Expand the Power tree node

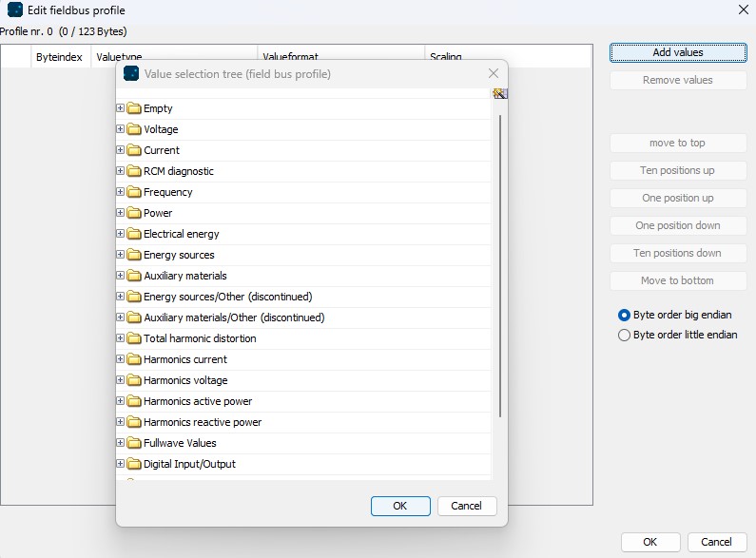coord(121,213)
